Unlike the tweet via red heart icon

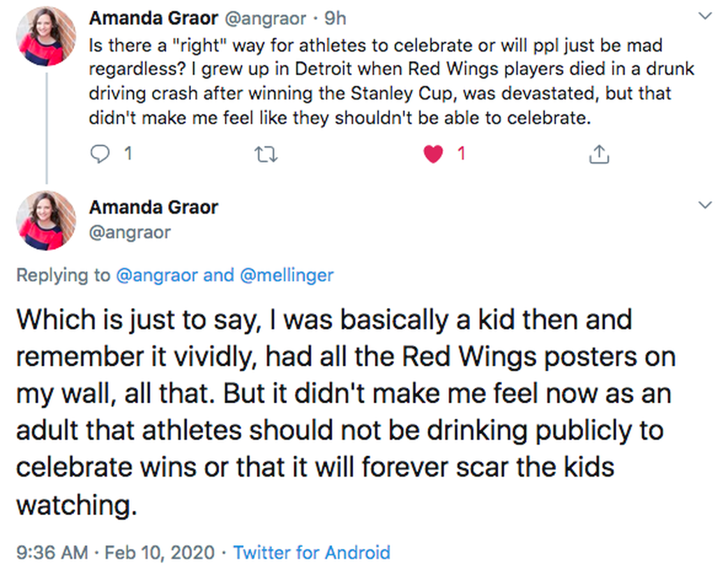click(x=434, y=154)
